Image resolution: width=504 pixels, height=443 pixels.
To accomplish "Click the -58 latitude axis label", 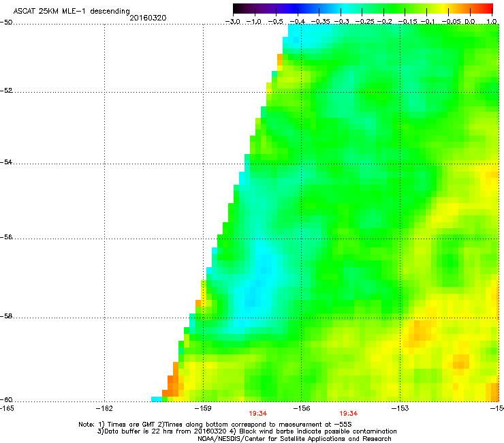I will click(x=5, y=316).
